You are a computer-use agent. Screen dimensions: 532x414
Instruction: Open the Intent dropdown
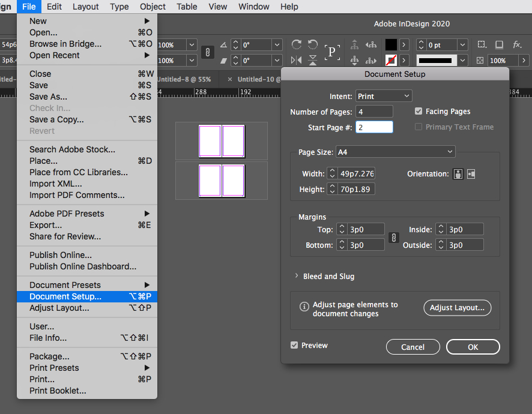coord(384,96)
